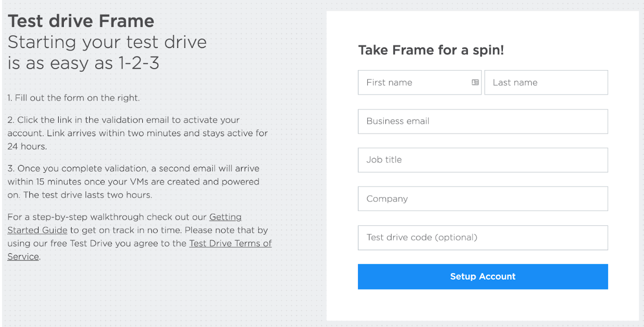Click the 'Take Frame for a spin!' title

coord(431,50)
